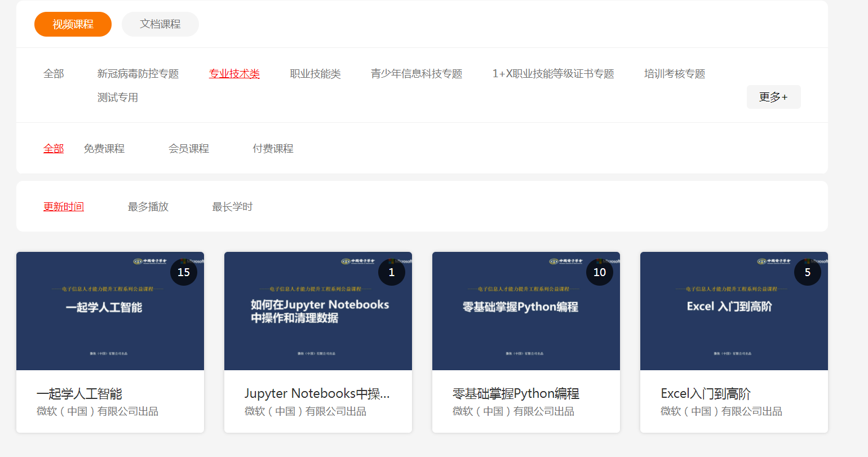The width and height of the screenshot is (868, 457).
Task: Click the 10 lesson count badge
Action: (x=600, y=272)
